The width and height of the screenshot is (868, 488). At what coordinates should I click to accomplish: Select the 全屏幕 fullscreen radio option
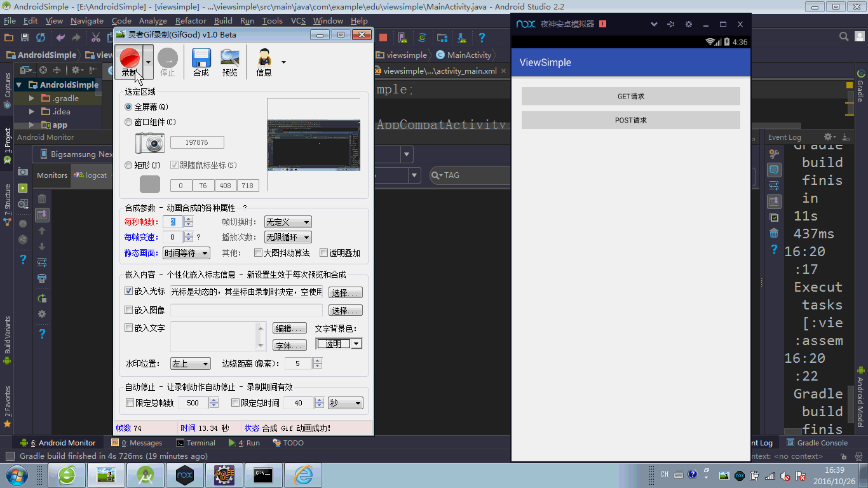tap(129, 107)
